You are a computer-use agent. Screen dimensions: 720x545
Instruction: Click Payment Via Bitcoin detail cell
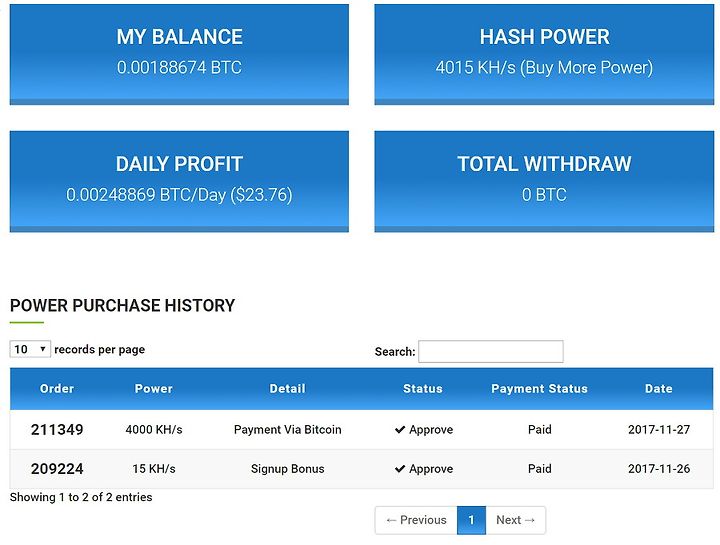pyautogui.click(x=287, y=430)
